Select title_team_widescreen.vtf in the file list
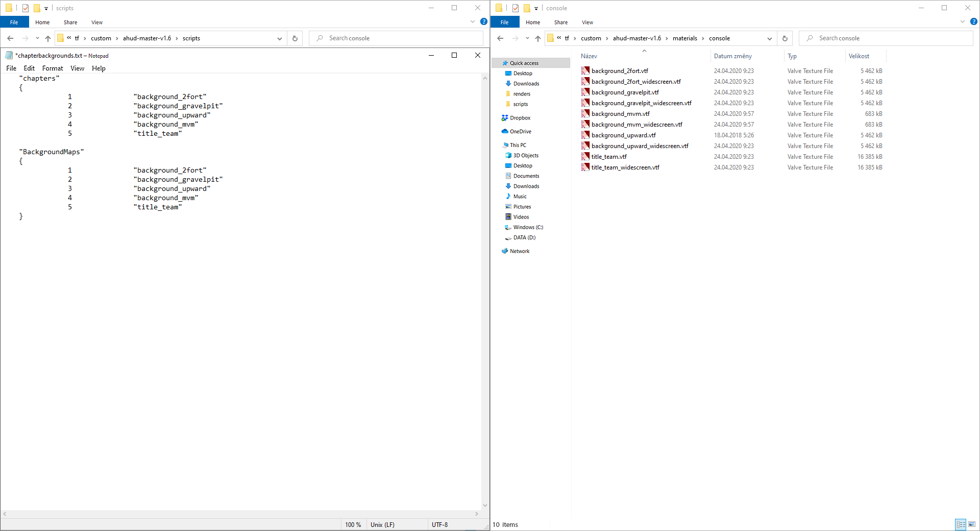 coord(625,167)
